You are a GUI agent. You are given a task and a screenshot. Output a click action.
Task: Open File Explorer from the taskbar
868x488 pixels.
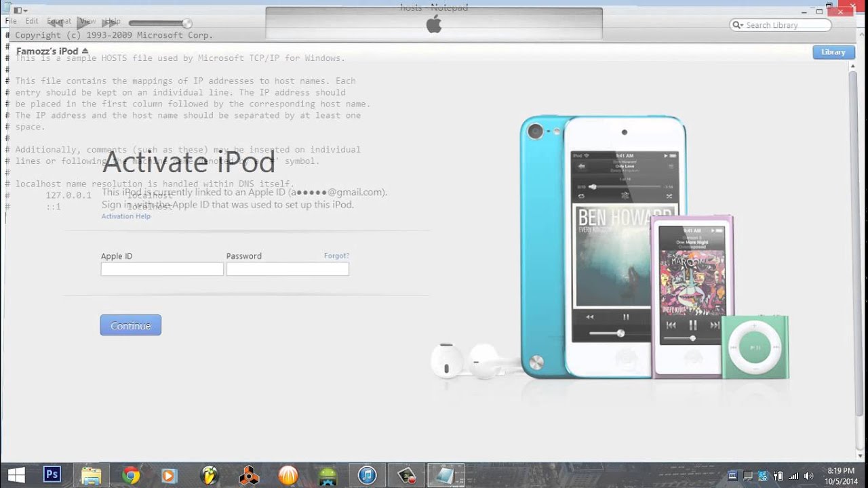91,475
